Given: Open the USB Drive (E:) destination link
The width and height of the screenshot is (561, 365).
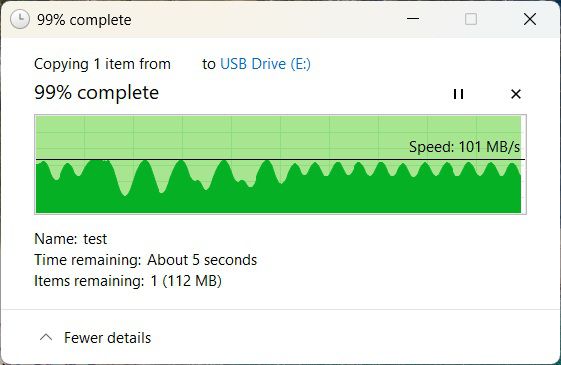Looking at the screenshot, I should [x=265, y=64].
